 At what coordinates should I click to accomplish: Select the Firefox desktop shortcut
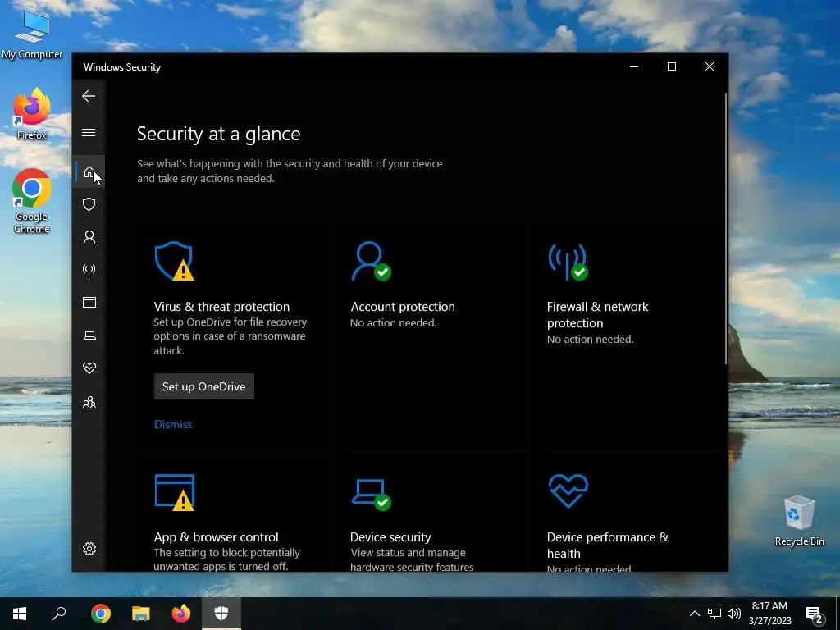(32, 115)
